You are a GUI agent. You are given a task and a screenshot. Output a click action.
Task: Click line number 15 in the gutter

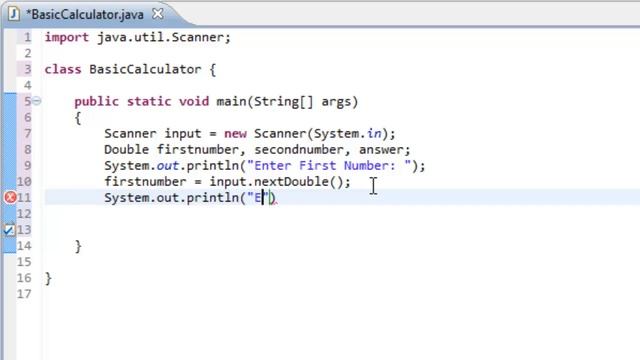pos(24,262)
